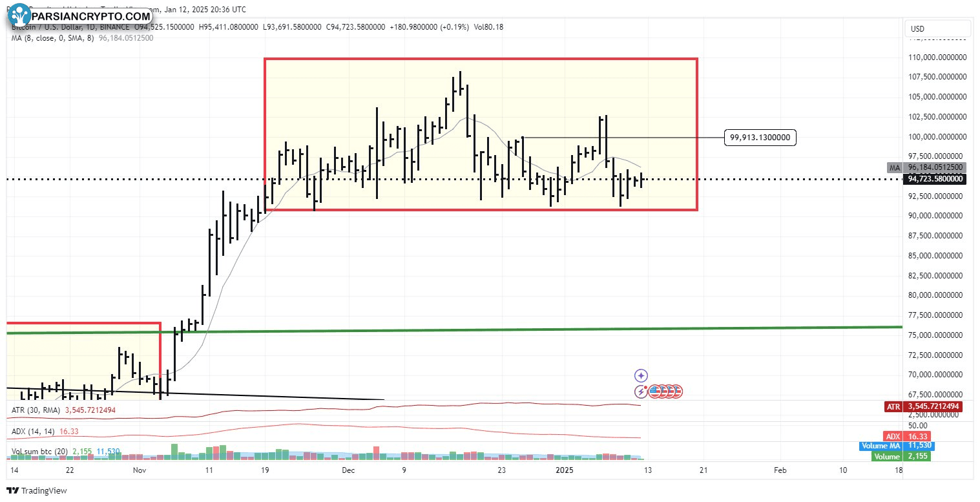Click the 100,000.0000000 price axis label
The width and height of the screenshot is (980, 502).
pos(937,137)
